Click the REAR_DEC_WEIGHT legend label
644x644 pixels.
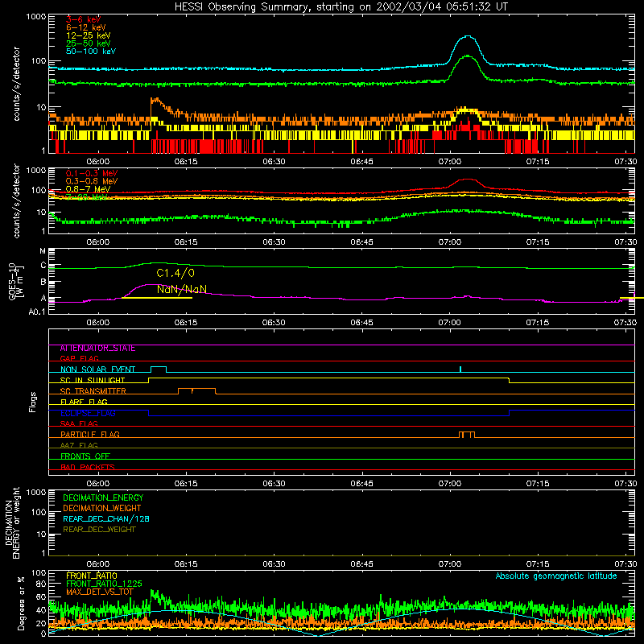point(99,530)
